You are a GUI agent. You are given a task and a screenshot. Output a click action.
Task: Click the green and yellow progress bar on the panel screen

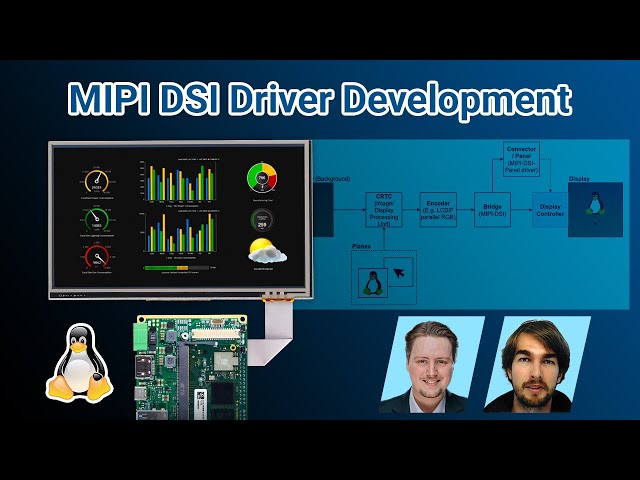(176, 268)
